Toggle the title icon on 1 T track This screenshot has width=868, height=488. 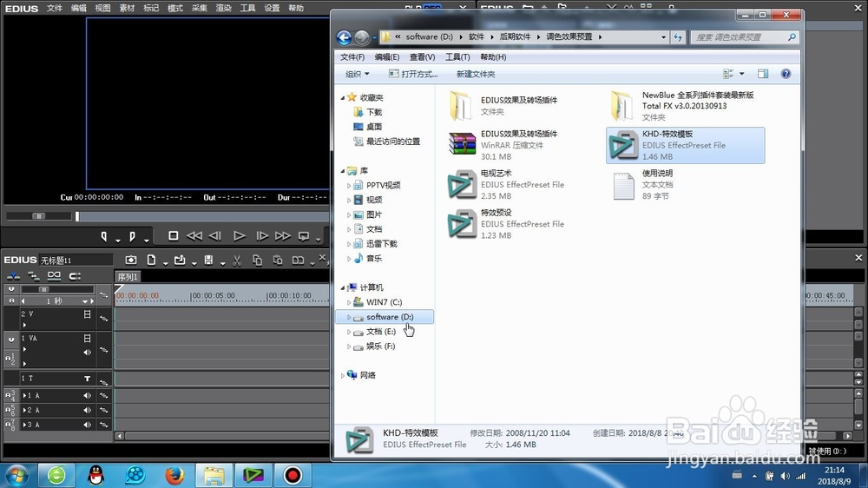[x=87, y=379]
